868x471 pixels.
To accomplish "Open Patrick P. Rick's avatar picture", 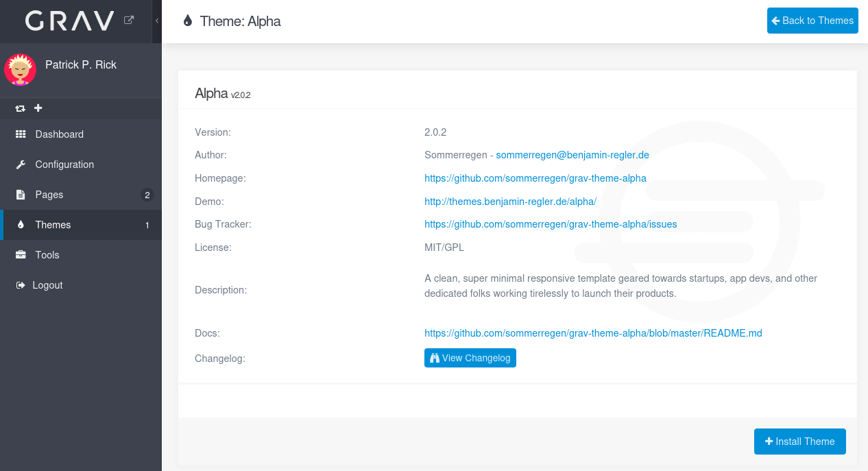I will [x=20, y=69].
